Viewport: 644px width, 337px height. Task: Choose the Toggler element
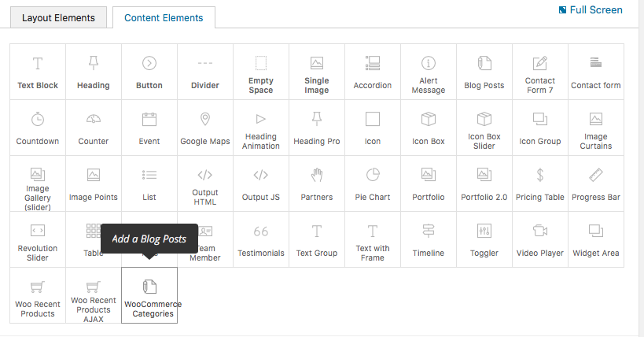coord(484,240)
